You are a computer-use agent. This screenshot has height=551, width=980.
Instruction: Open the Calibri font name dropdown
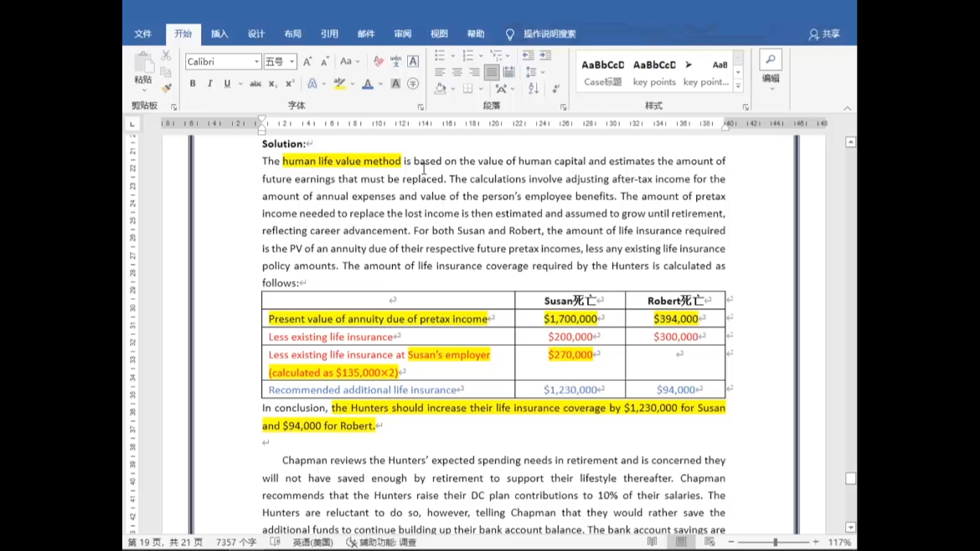coord(256,62)
